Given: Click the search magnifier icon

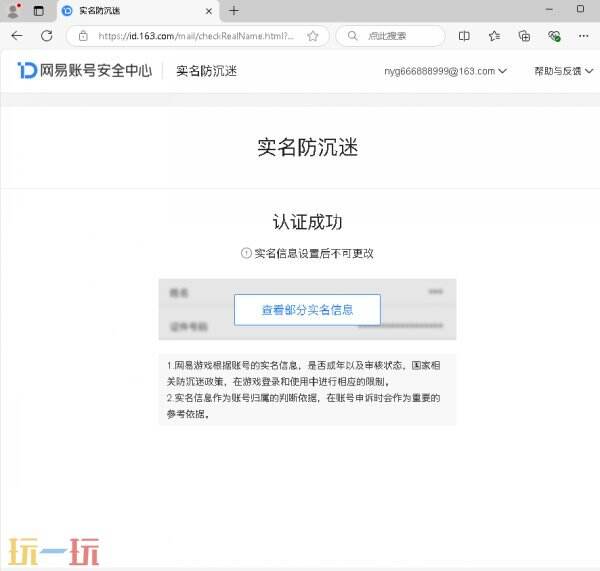Looking at the screenshot, I should [352, 36].
